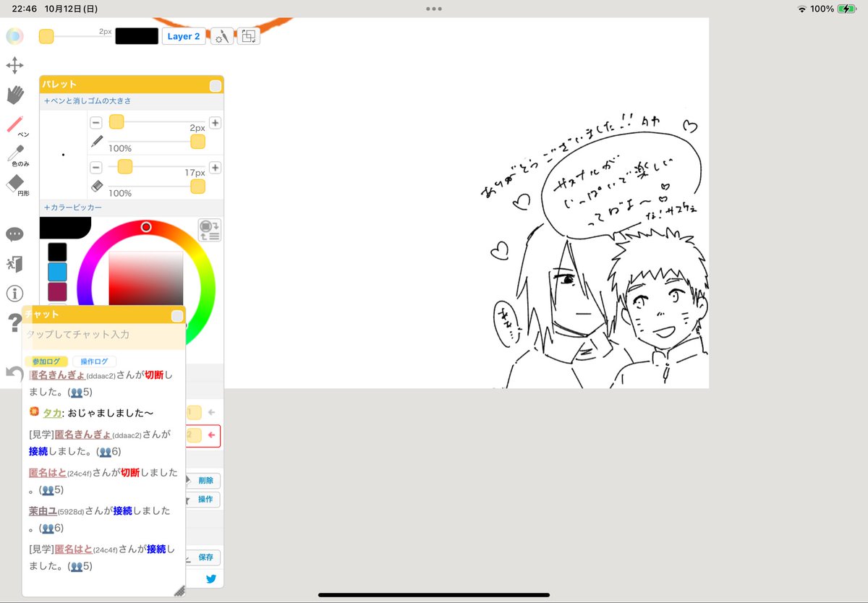
Task: Open user link タカ in chat
Action: pos(52,413)
